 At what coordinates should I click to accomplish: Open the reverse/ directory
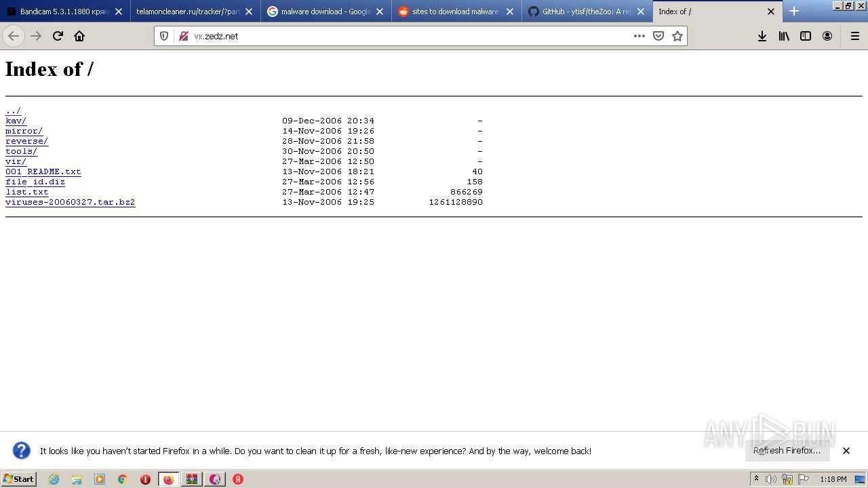tap(26, 141)
